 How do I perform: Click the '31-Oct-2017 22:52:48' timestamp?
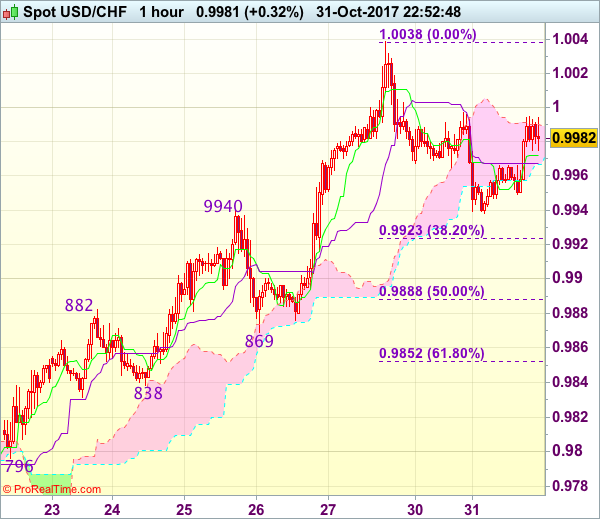click(x=388, y=12)
